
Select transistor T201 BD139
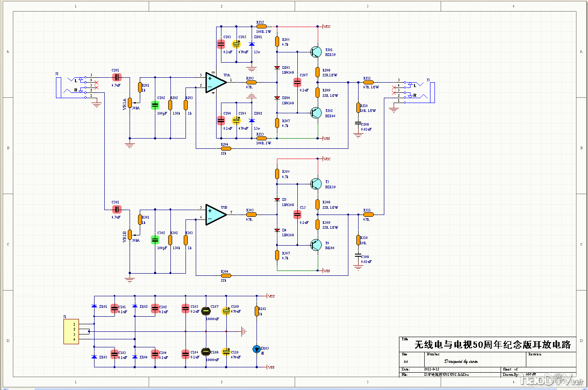coord(316,52)
